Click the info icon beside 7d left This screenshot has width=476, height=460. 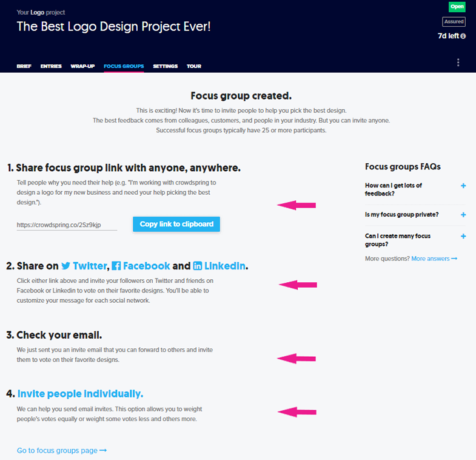[463, 36]
